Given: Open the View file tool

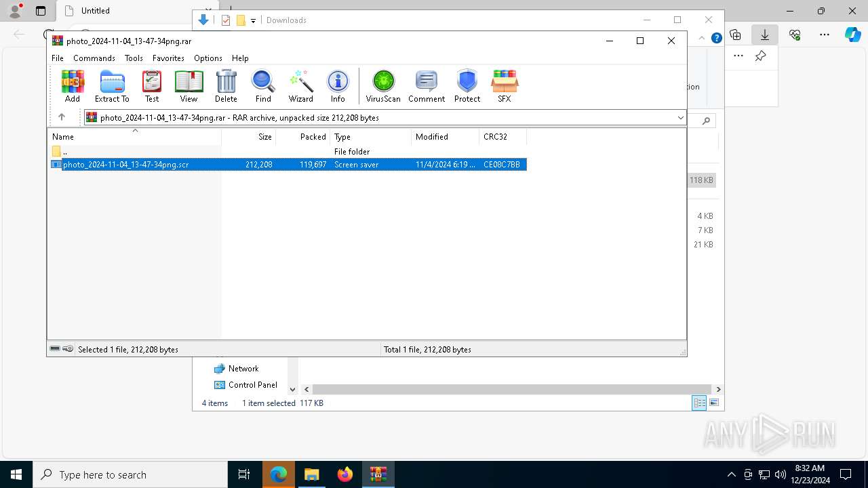Looking at the screenshot, I should [189, 86].
